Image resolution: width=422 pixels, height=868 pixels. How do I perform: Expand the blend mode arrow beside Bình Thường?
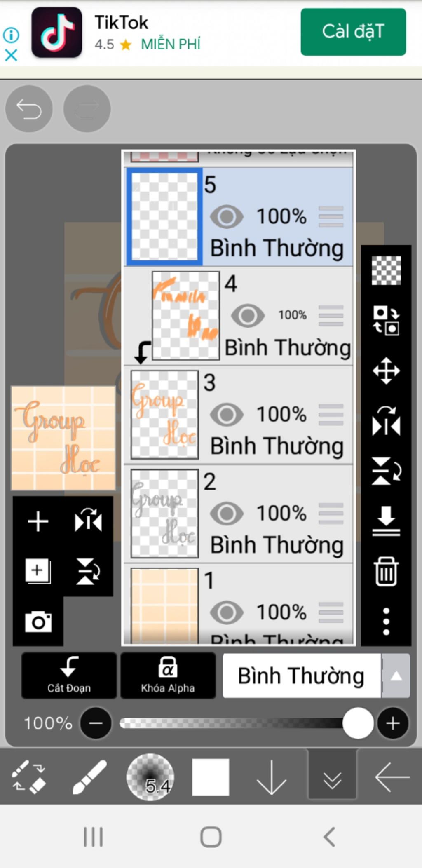pos(396,676)
